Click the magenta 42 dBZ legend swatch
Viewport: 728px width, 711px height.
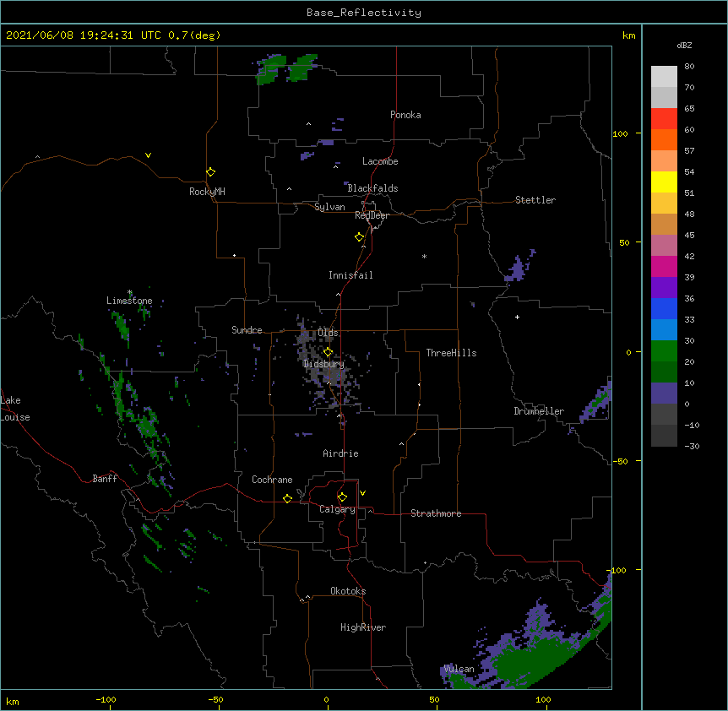coord(664,266)
